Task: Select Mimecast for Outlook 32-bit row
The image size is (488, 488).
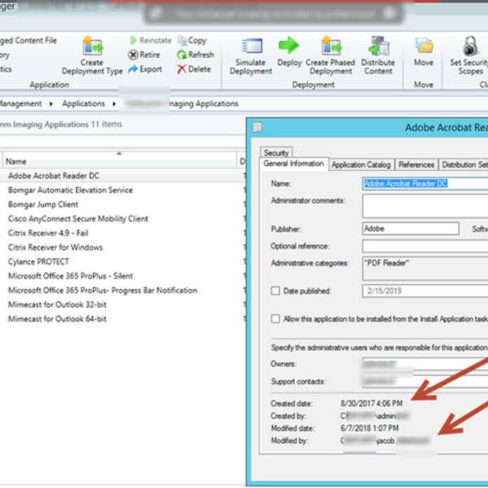Action: 123,305
